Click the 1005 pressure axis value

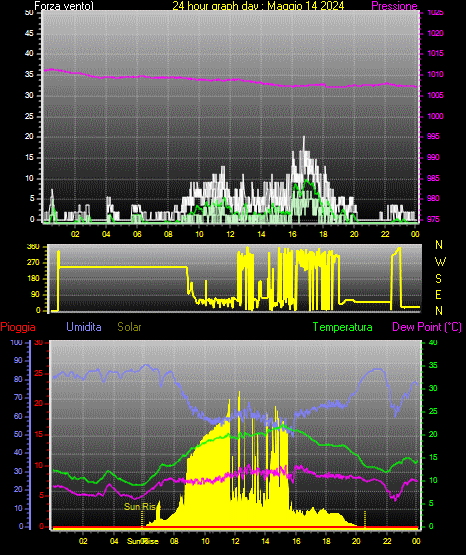435,95
